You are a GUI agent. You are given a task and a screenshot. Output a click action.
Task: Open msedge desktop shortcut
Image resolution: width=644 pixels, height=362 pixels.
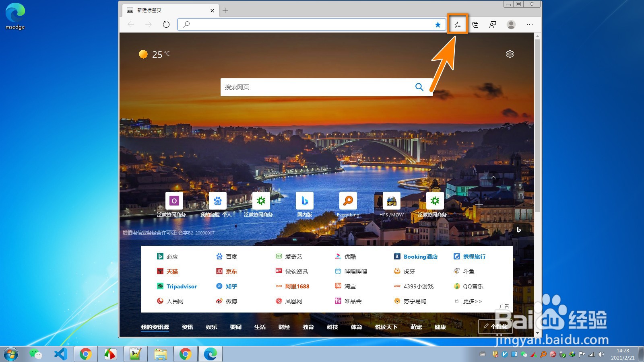coord(15,16)
